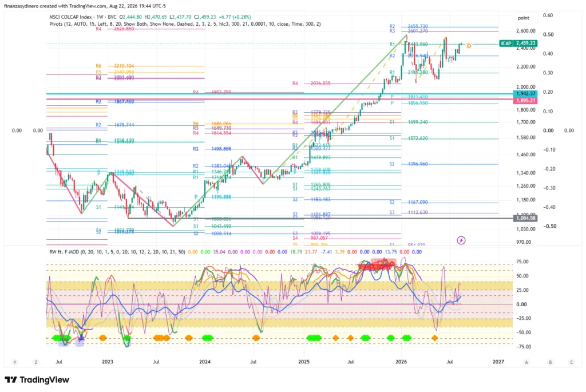Click the TradingView logo at the bottom
The image size is (586, 392).
click(37, 380)
